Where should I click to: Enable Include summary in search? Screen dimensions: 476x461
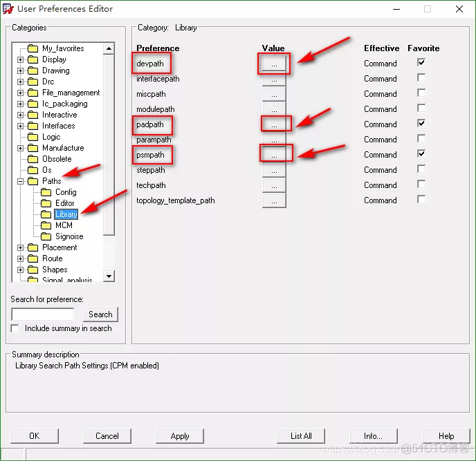[15, 328]
